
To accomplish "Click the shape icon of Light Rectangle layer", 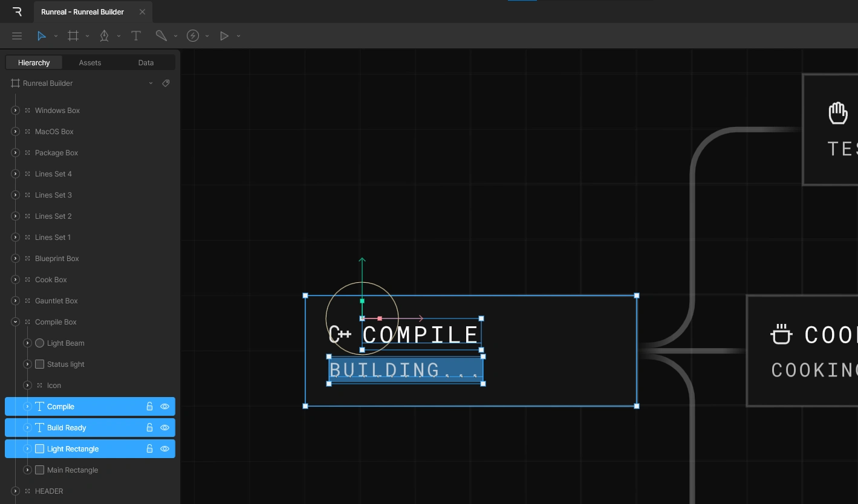I will [40, 449].
